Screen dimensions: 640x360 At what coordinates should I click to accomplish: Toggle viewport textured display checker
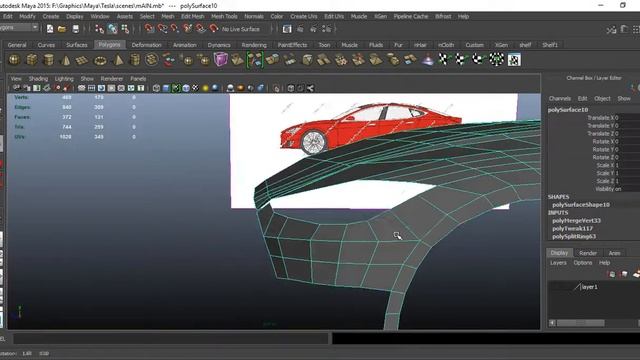196,88
